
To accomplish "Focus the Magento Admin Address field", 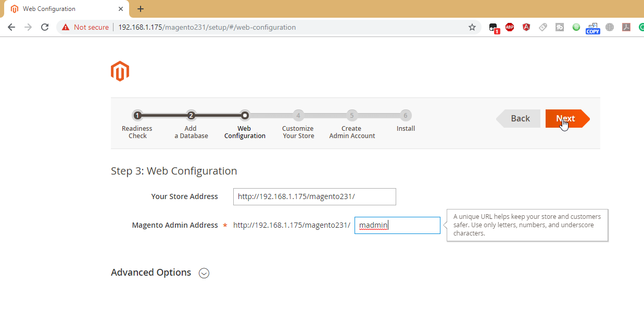I will click(397, 225).
